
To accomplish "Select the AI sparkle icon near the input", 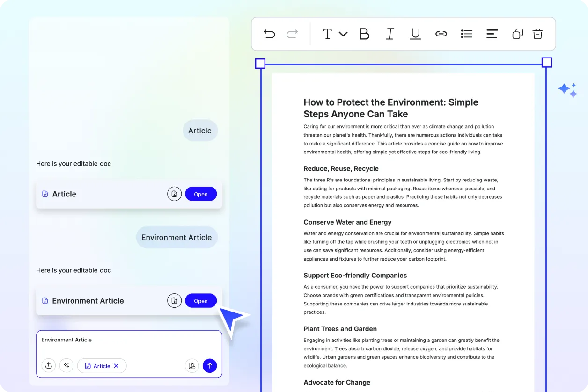I will point(66,365).
